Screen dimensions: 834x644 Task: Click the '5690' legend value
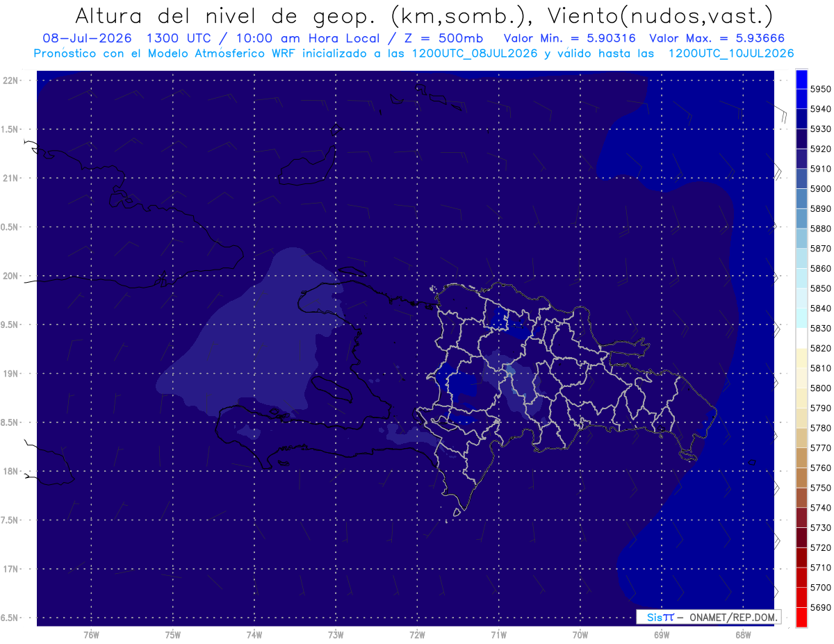821,607
